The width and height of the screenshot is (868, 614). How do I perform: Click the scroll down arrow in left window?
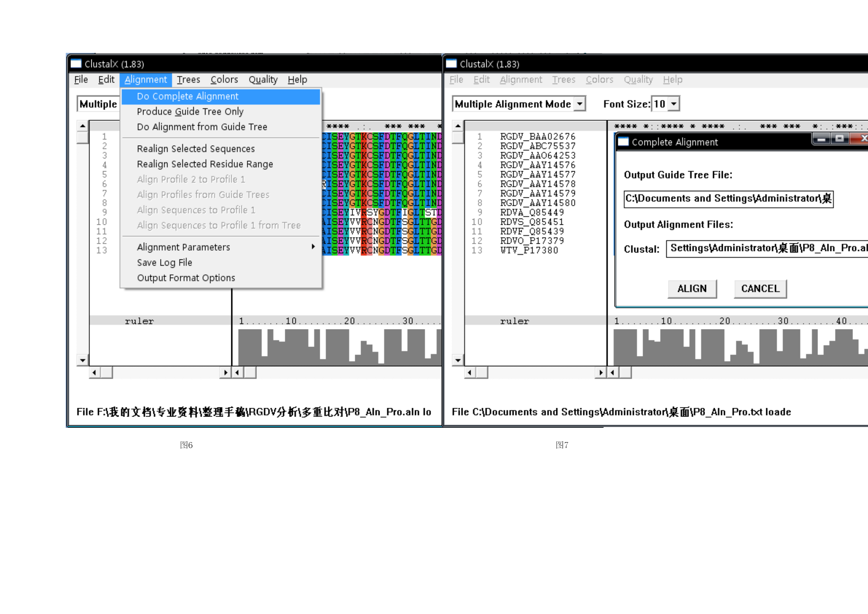pyautogui.click(x=83, y=360)
